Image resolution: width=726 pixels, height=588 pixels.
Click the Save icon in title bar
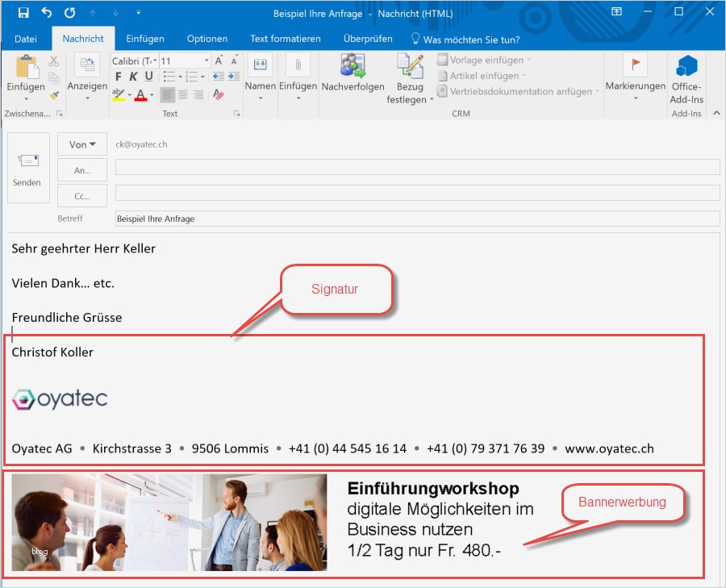(x=23, y=12)
